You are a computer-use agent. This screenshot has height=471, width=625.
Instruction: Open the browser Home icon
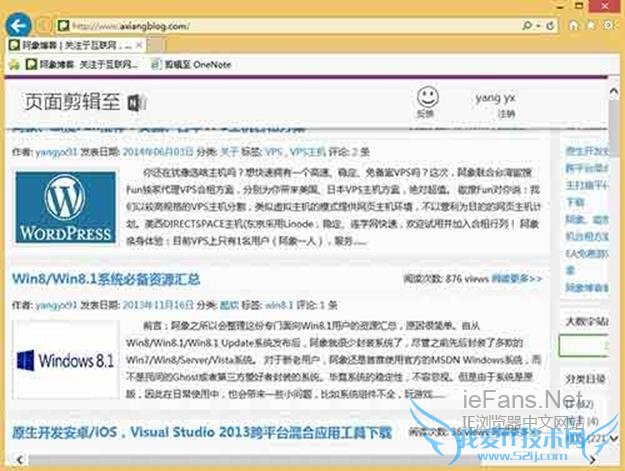pyautogui.click(x=573, y=26)
